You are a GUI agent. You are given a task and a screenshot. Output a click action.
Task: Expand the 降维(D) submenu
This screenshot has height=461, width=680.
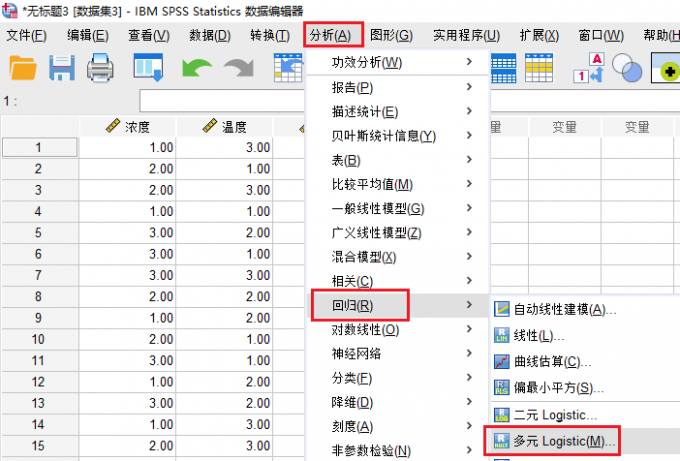(398, 403)
